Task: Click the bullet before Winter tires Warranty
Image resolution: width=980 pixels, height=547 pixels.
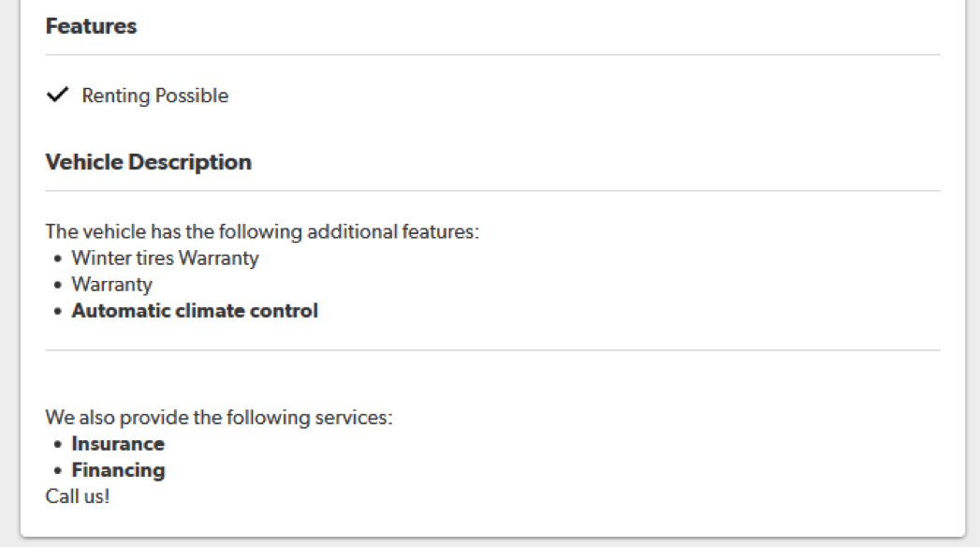Action: point(59,259)
